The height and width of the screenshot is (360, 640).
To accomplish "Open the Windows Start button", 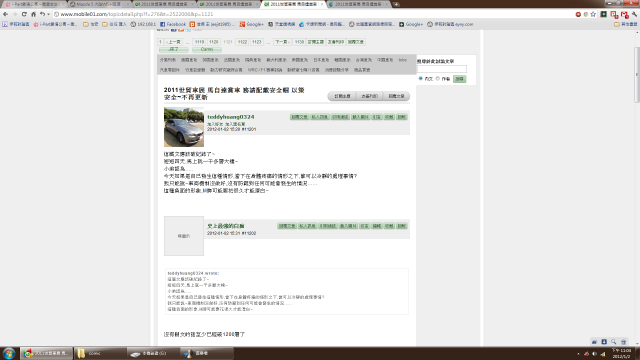I will pos(9,353).
